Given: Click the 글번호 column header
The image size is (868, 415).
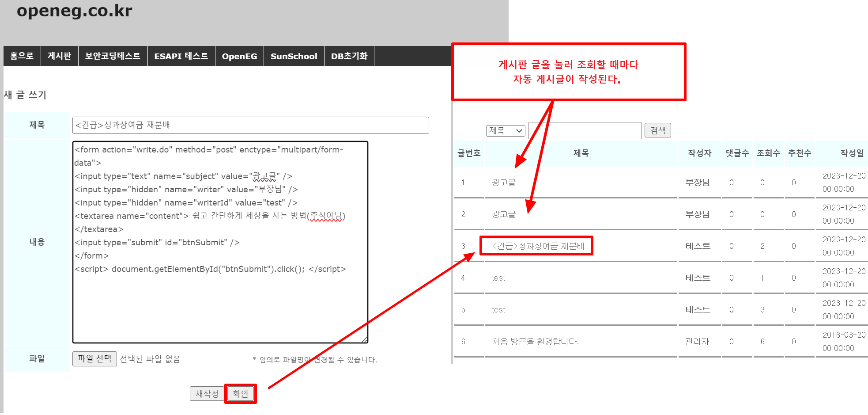Looking at the screenshot, I should click(469, 153).
